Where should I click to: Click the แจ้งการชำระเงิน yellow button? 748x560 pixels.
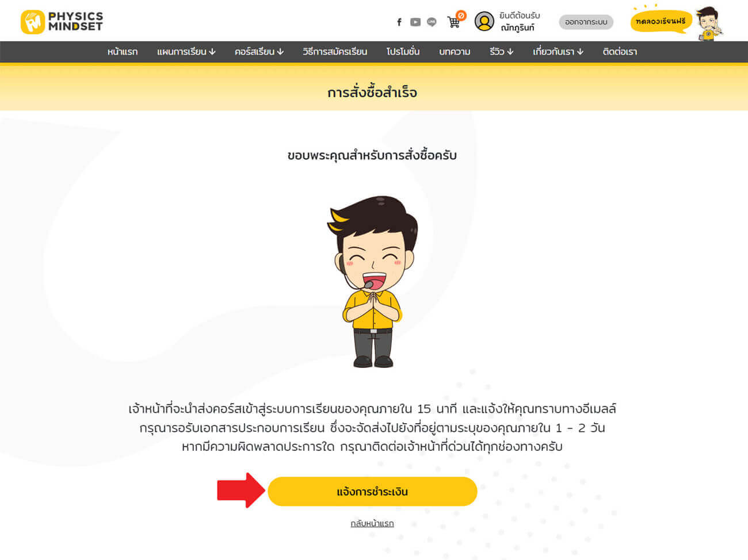click(372, 492)
